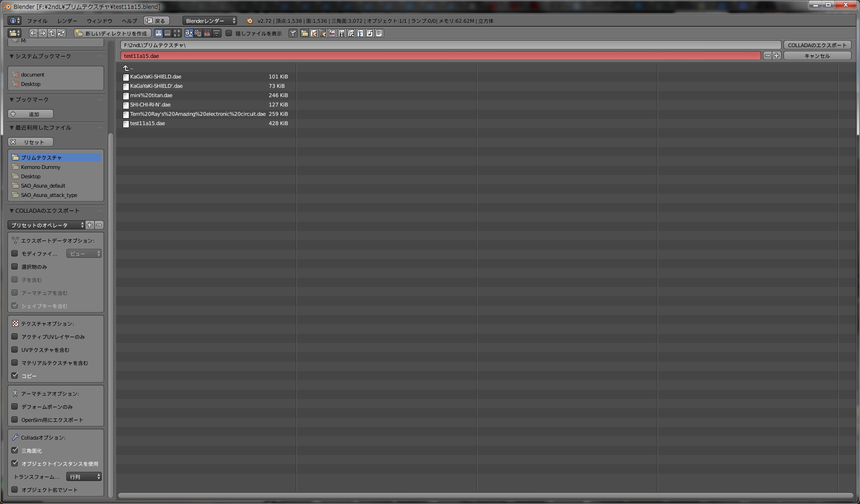Open the ウィンドウ menu

tap(99, 21)
